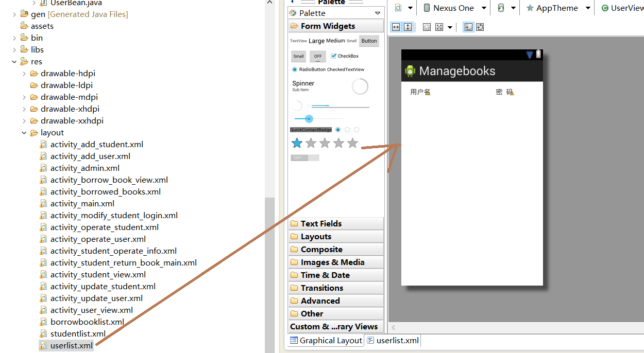Screen dimensions: 644x353
Task: Click the expand-arrows toolbar icon
Action: pos(439,27)
